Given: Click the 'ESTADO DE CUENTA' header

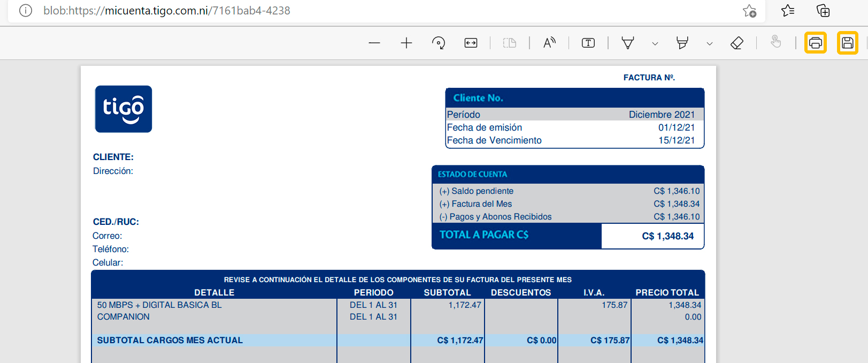Looking at the screenshot, I should (472, 175).
